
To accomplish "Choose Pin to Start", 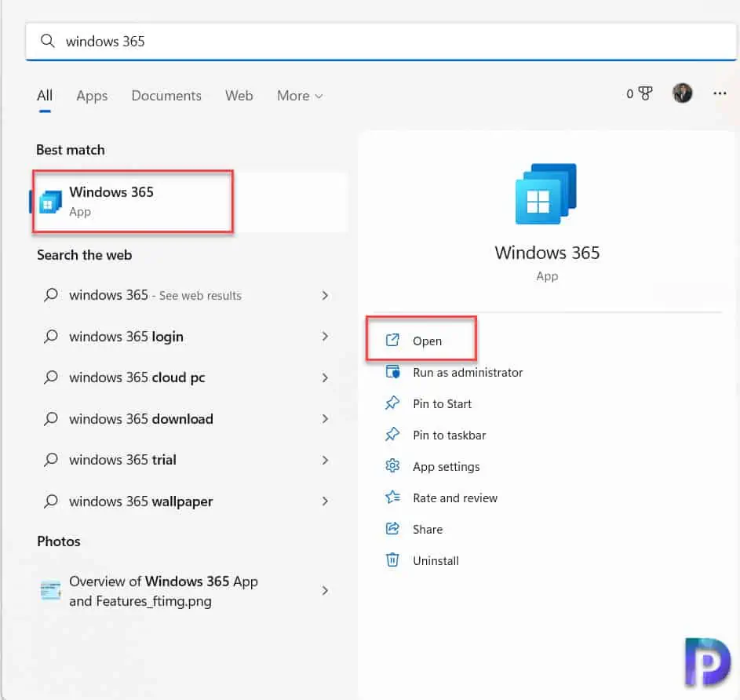I will [443, 404].
